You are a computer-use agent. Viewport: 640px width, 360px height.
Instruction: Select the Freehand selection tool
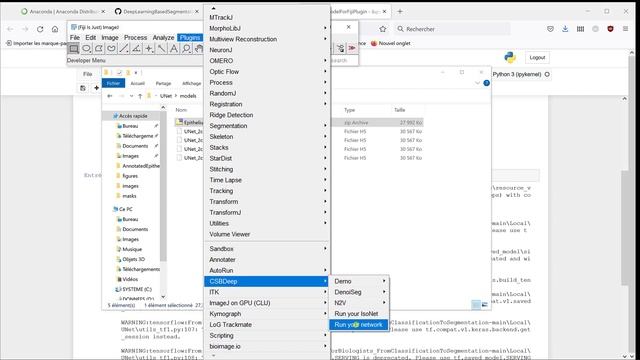click(111, 49)
